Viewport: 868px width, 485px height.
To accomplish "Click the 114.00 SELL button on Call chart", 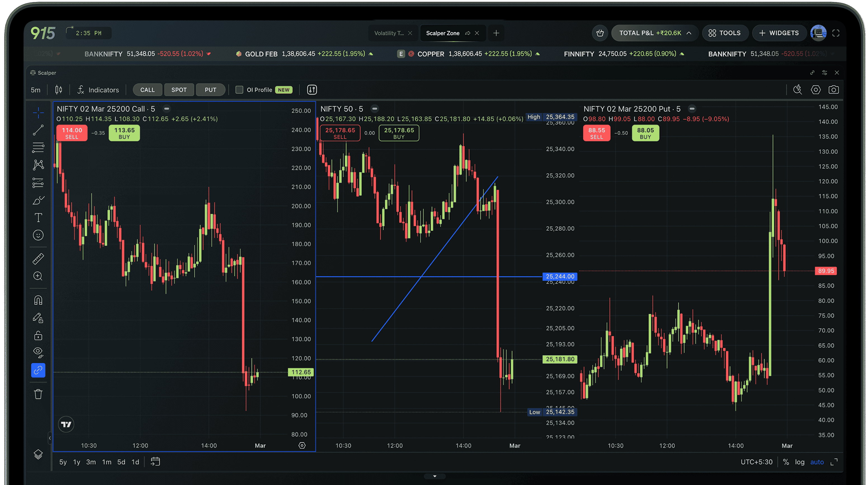I will 72,133.
